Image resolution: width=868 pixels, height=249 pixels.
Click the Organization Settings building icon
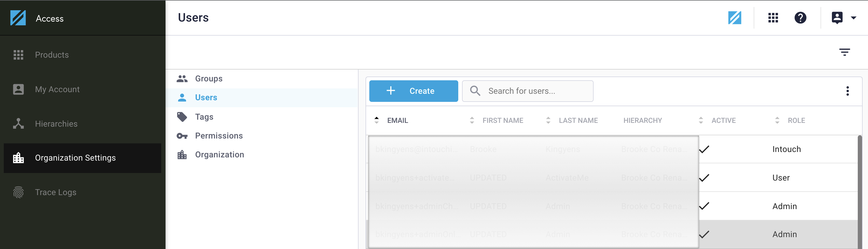coord(18,158)
